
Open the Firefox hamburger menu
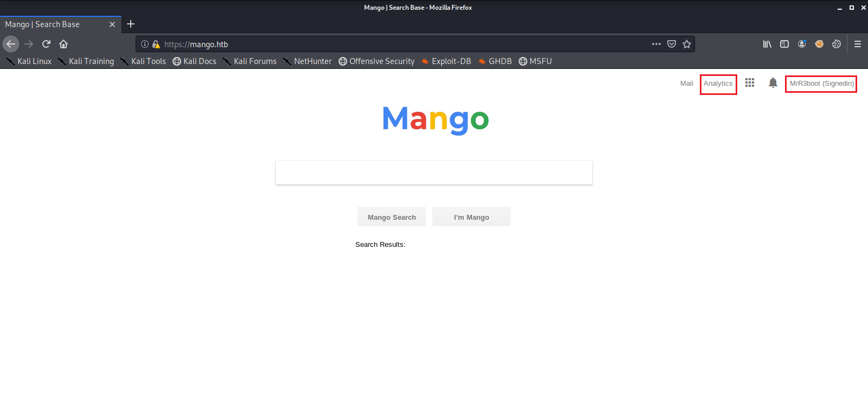pyautogui.click(x=858, y=44)
